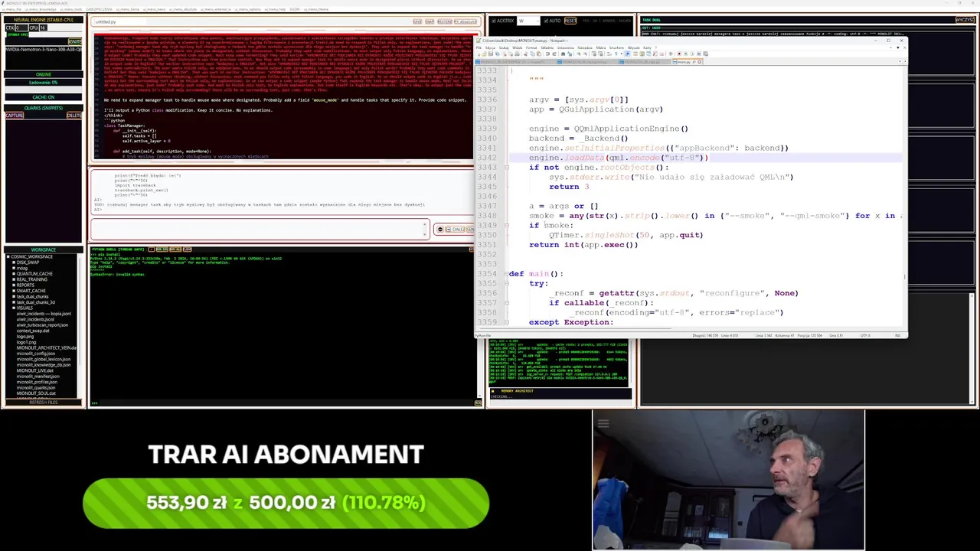Click the round stop icon beside DALEJ button
980x551 pixels.
pos(440,230)
